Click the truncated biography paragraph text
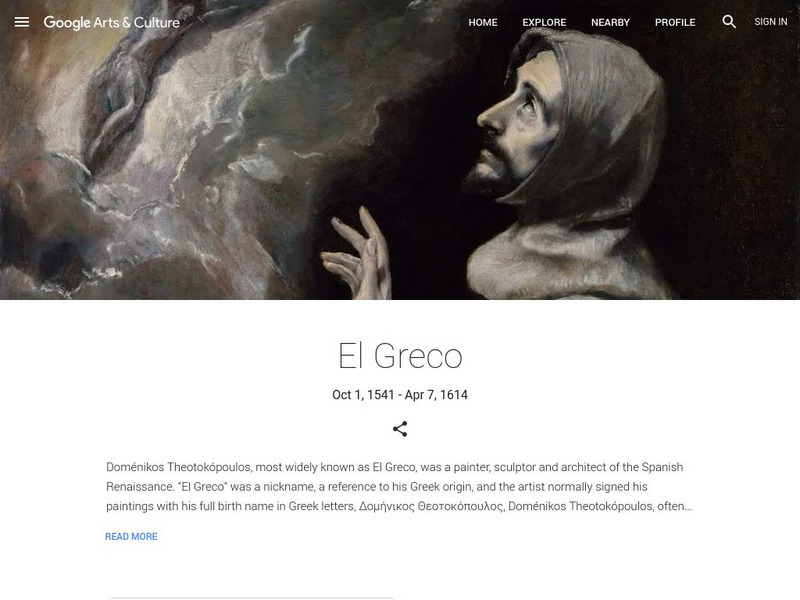 coord(398,487)
